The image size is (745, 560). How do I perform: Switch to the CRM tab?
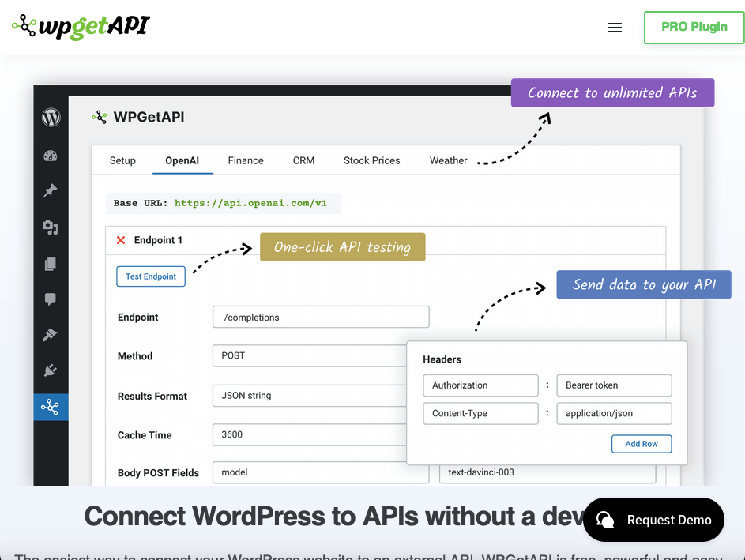303,160
